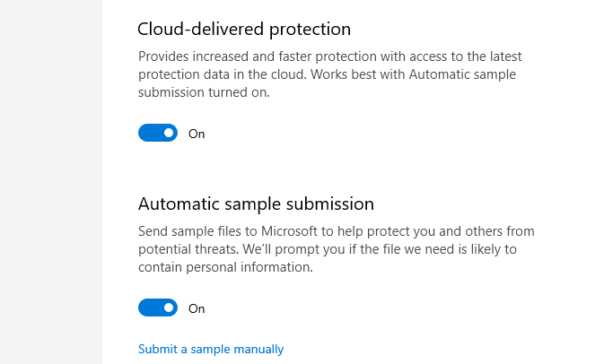Select the "Automatic sample submission" heading
Image resolution: width=604 pixels, height=364 pixels.
pyautogui.click(x=256, y=204)
